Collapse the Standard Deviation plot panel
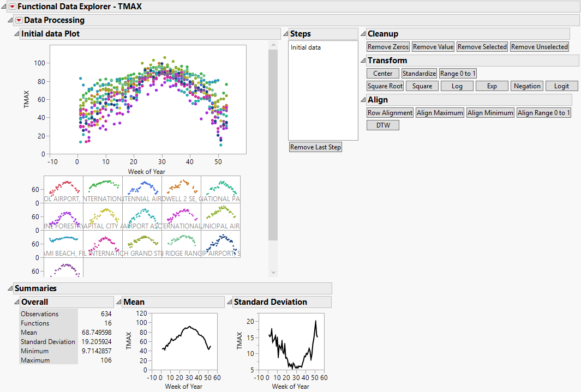581x392 pixels. pyautogui.click(x=229, y=302)
